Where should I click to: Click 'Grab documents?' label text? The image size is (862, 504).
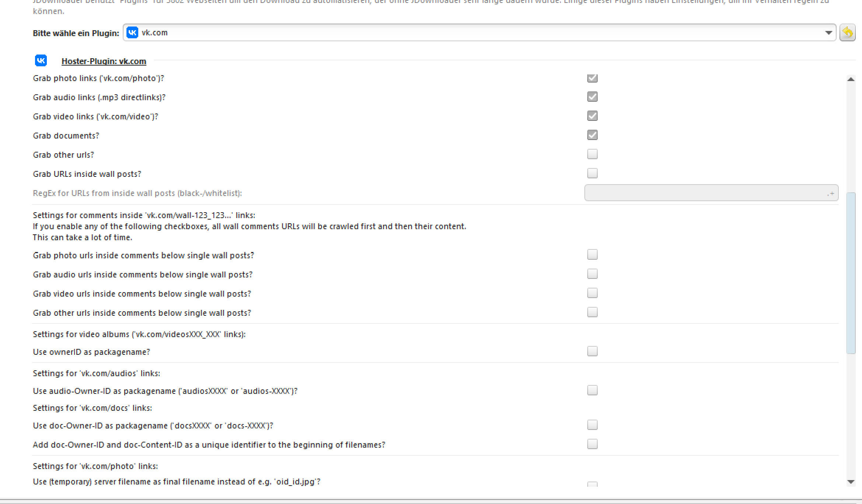point(66,136)
